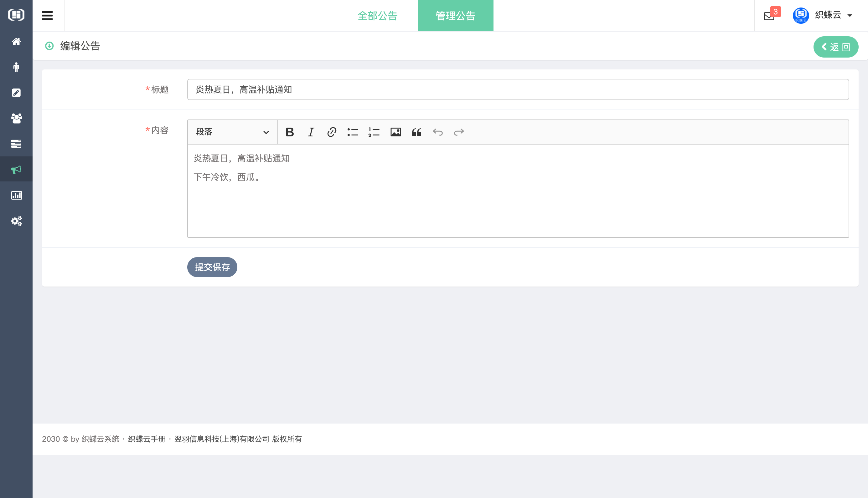868x498 pixels.
Task: Toggle the hamburger navigation menu
Action: click(x=47, y=15)
